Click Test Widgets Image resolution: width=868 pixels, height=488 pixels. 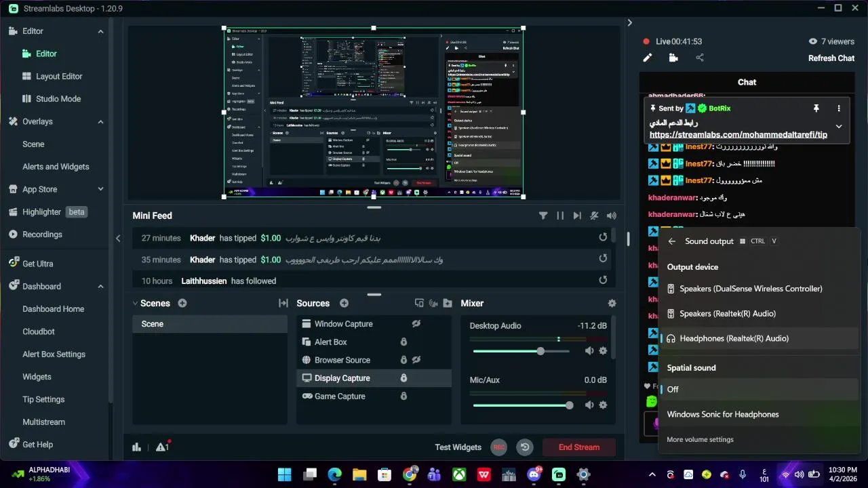pyautogui.click(x=458, y=447)
